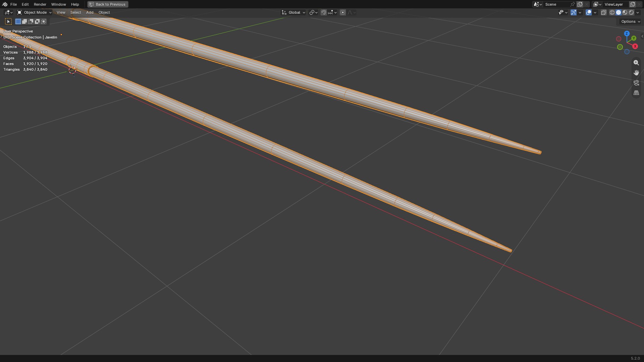This screenshot has width=644, height=362.
Task: Toggle viewport gizmos
Action: [574, 12]
